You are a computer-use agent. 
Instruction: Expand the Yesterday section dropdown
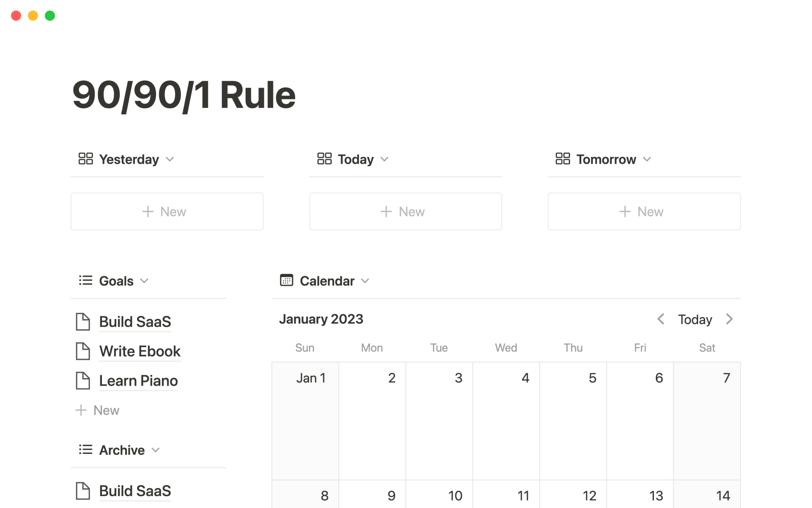tap(170, 159)
